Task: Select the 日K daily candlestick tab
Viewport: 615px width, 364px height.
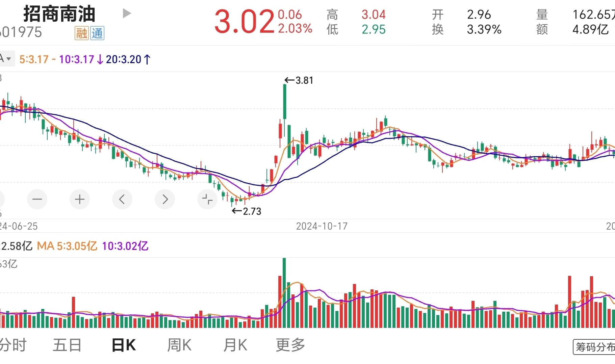Action: [x=124, y=345]
